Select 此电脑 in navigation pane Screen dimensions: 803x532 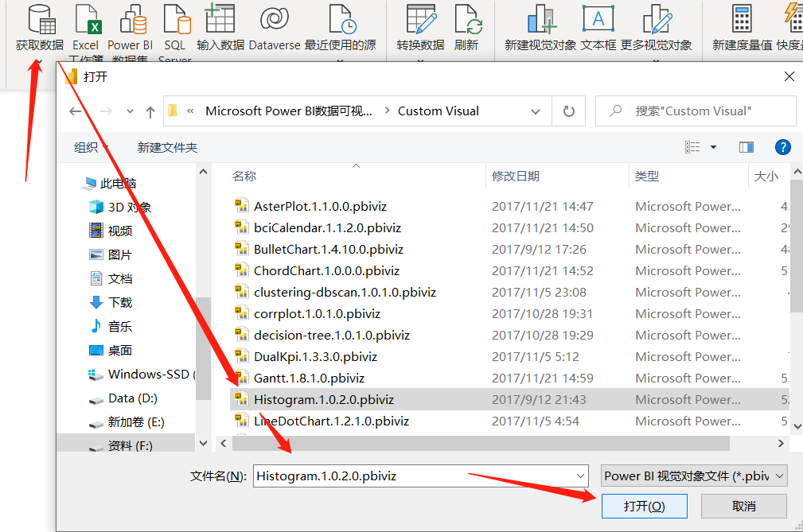(x=109, y=183)
